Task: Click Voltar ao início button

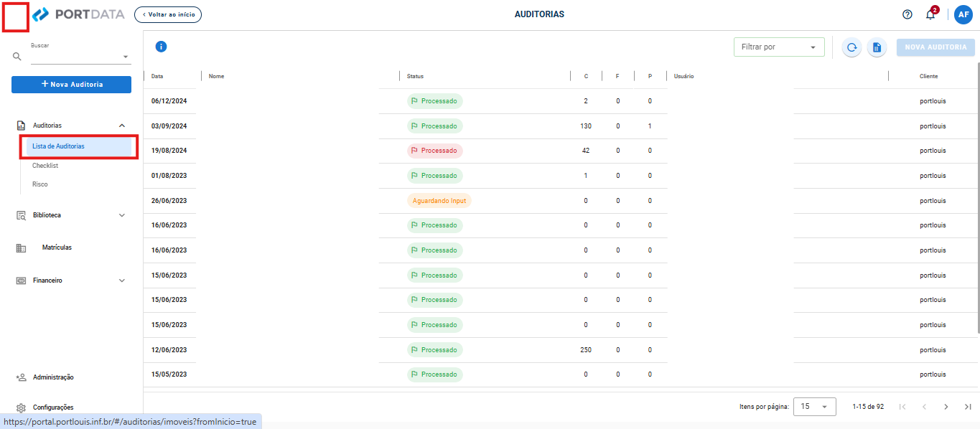Action: coord(168,14)
